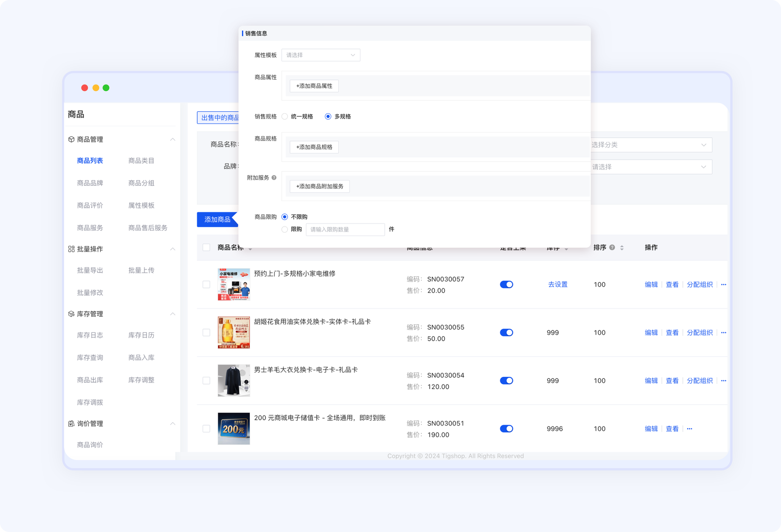Click the 商品管理 cube icon in sidebar

(71, 140)
